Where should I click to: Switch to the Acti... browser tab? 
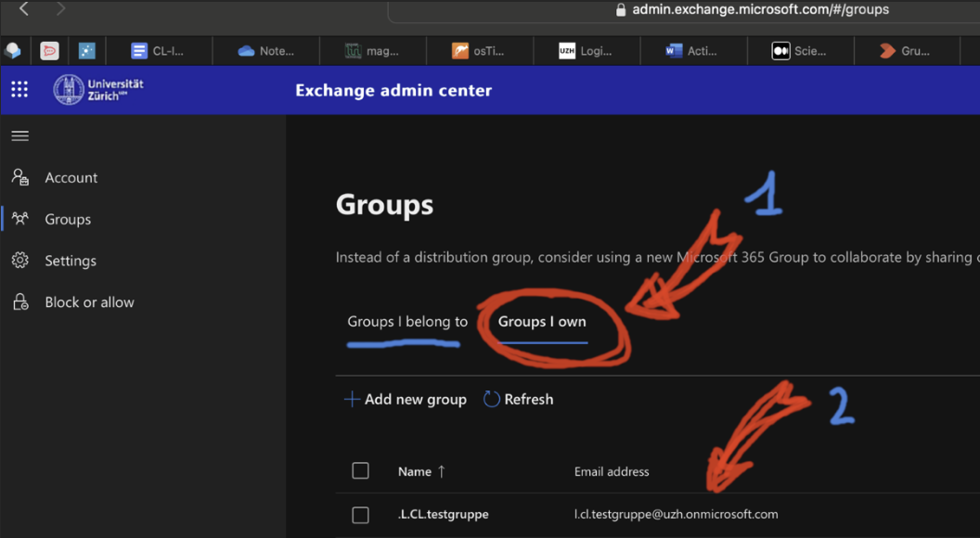[x=694, y=51]
